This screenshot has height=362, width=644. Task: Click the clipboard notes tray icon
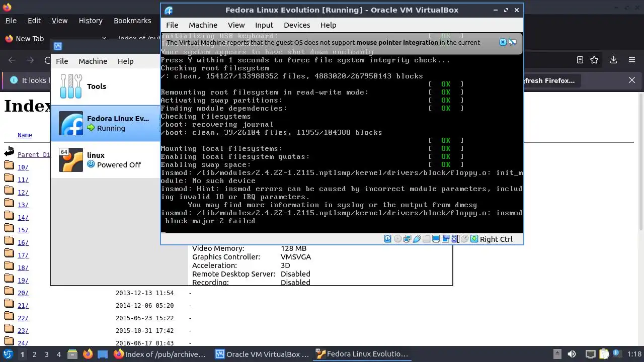click(604, 354)
